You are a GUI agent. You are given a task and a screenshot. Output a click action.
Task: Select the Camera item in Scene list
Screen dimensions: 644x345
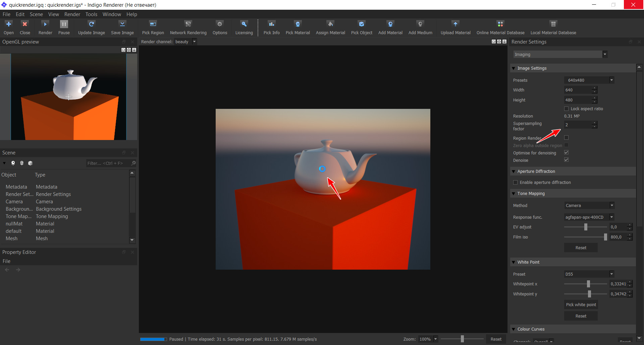(x=14, y=202)
